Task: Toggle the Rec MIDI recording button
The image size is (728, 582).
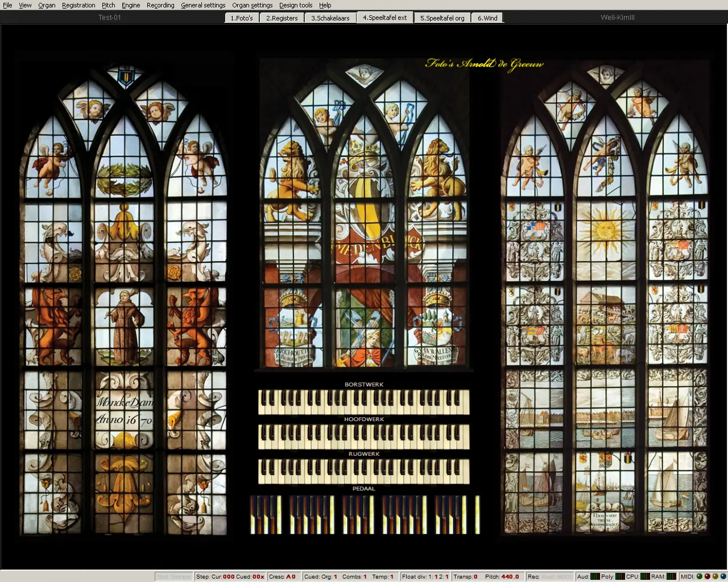Action: tap(564, 576)
